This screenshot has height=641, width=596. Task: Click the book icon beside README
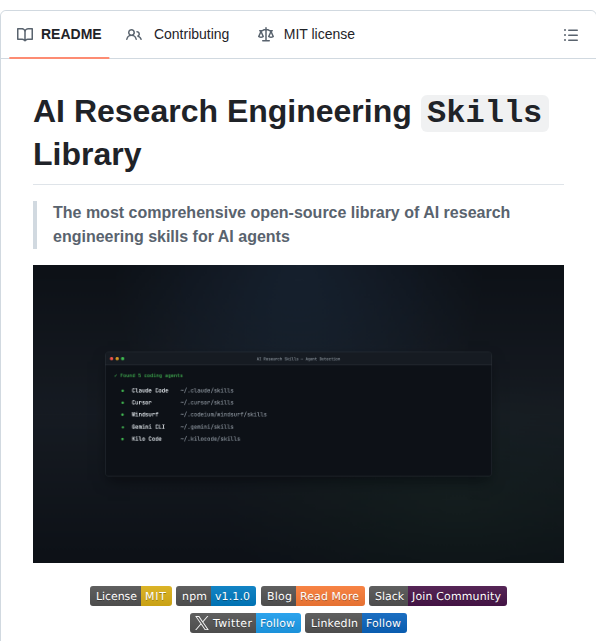[25, 35]
